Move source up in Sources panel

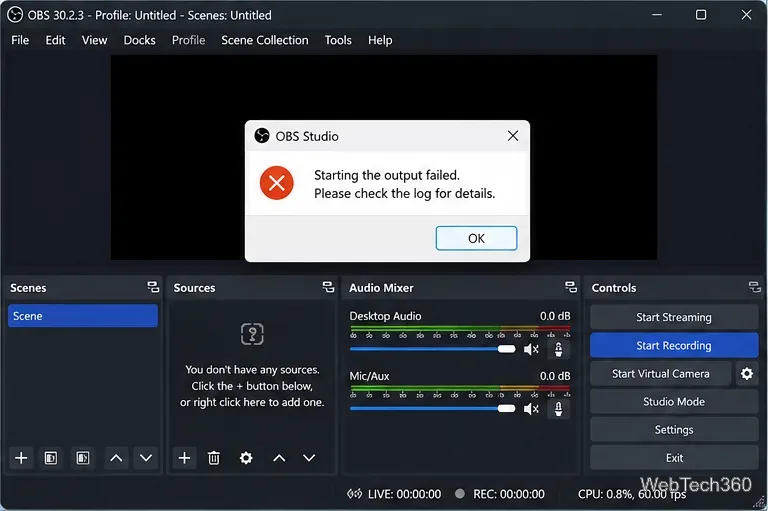279,458
